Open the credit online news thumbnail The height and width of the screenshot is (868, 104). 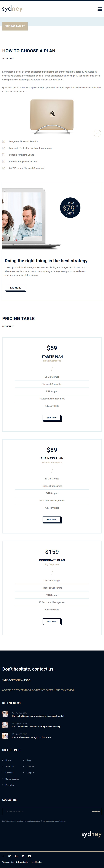5,725
